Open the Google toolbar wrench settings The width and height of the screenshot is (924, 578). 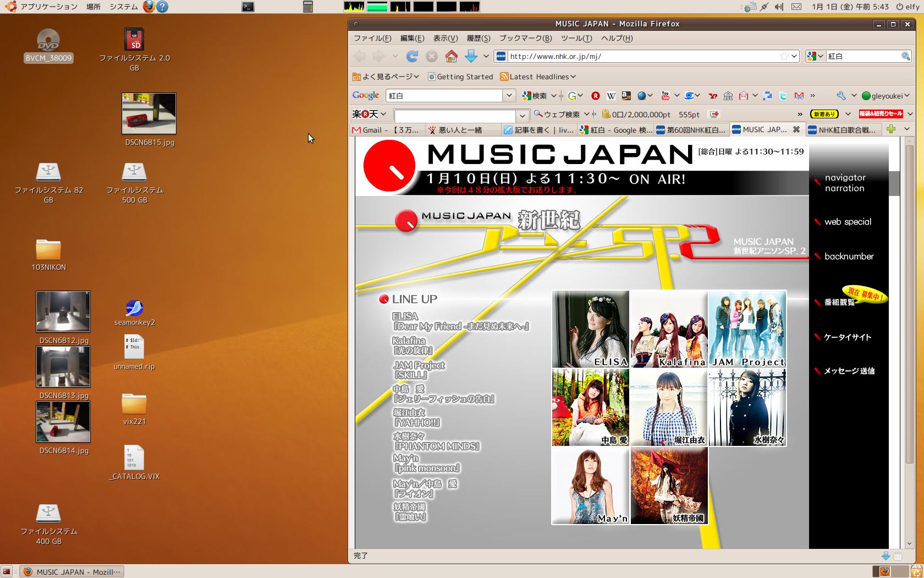click(841, 96)
